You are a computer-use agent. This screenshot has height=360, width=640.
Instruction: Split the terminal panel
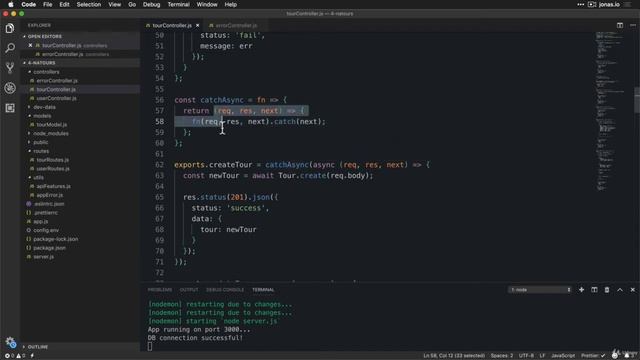594,290
